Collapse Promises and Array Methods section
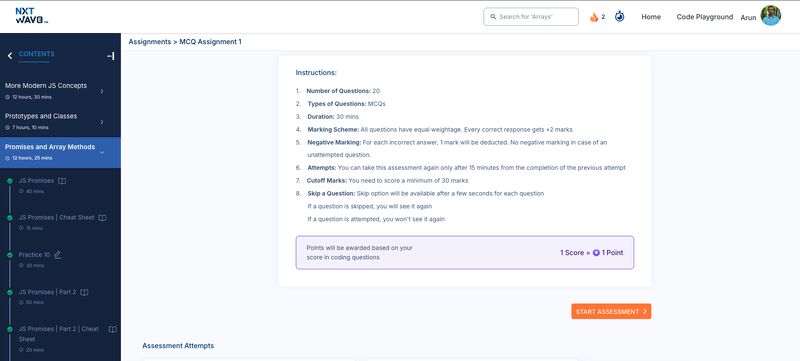 click(x=102, y=152)
